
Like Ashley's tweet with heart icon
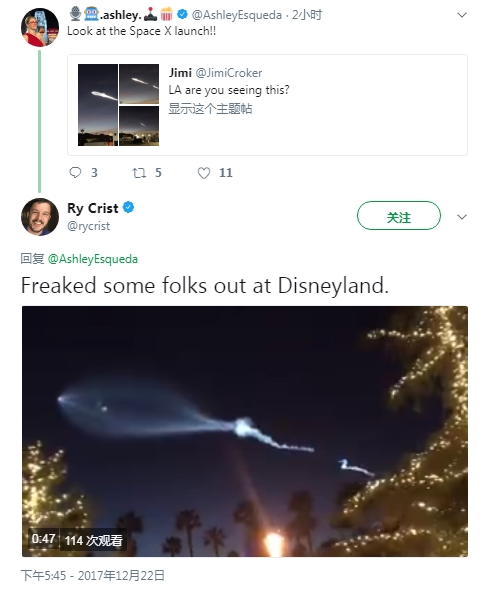click(204, 173)
